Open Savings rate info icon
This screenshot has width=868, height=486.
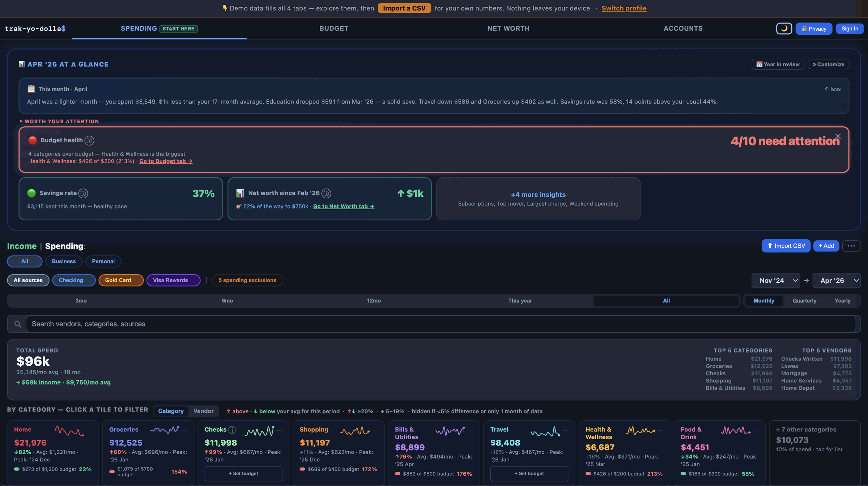(x=83, y=193)
